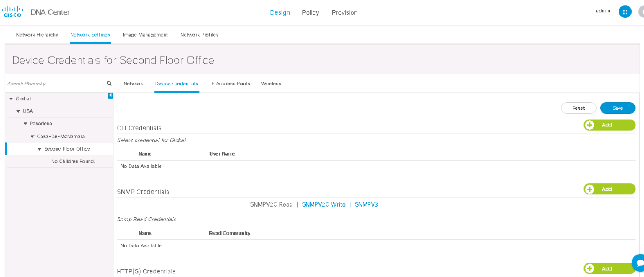Screen dimensions: 644x277
Task: Open the applications grid icon
Action: pyautogui.click(x=625, y=12)
